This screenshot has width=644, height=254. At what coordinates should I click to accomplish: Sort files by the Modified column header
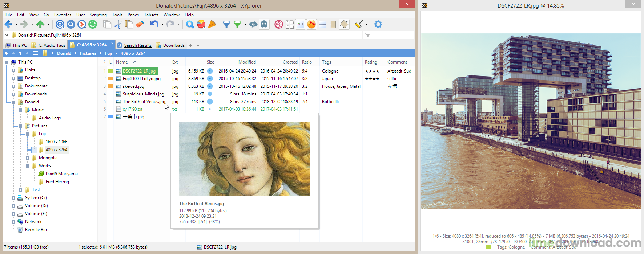[247, 62]
